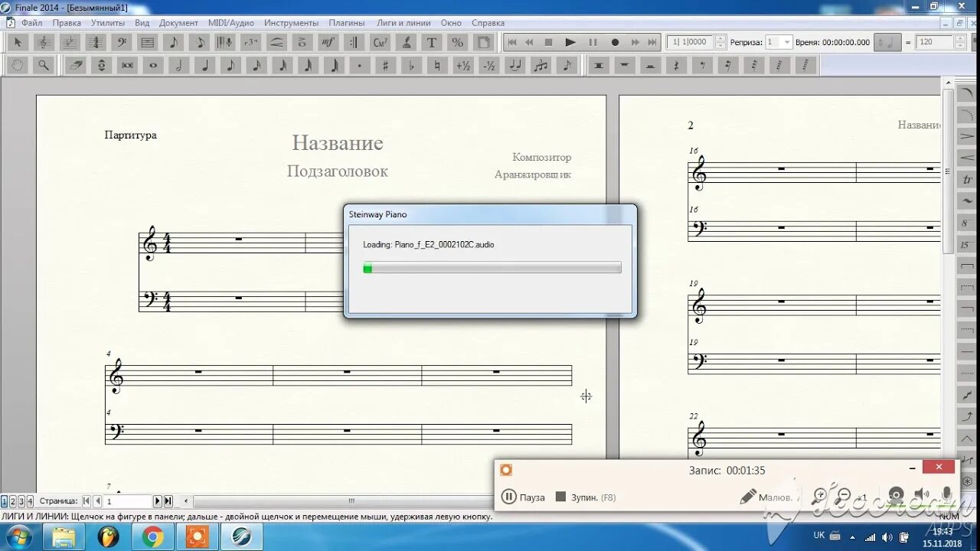
Task: Select the Smart Shape slur tool
Action: coord(277,42)
